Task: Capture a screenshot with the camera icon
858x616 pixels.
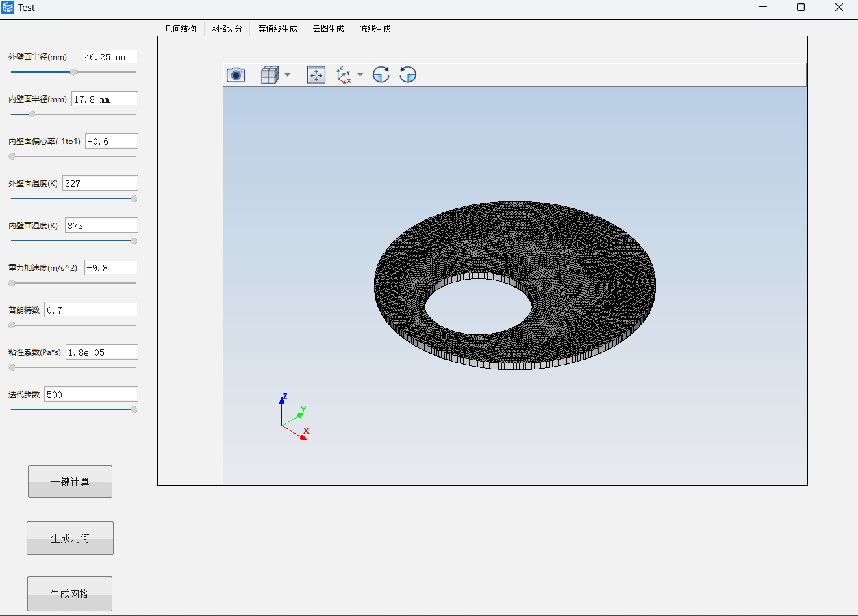Action: pos(236,75)
